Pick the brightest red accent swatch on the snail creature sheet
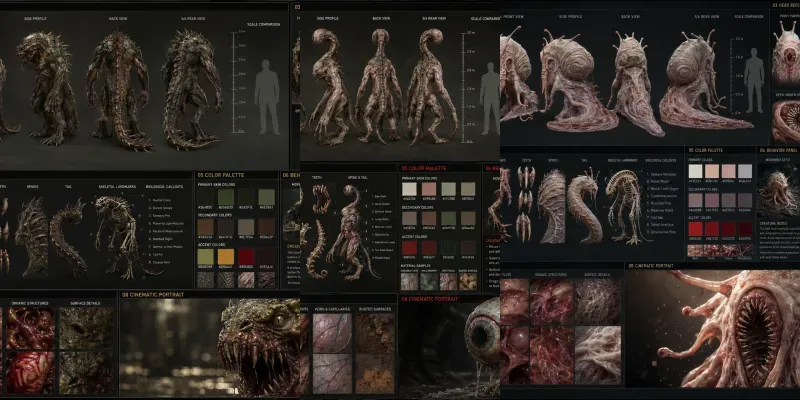This screenshot has width=800, height=400. pyautogui.click(x=695, y=229)
